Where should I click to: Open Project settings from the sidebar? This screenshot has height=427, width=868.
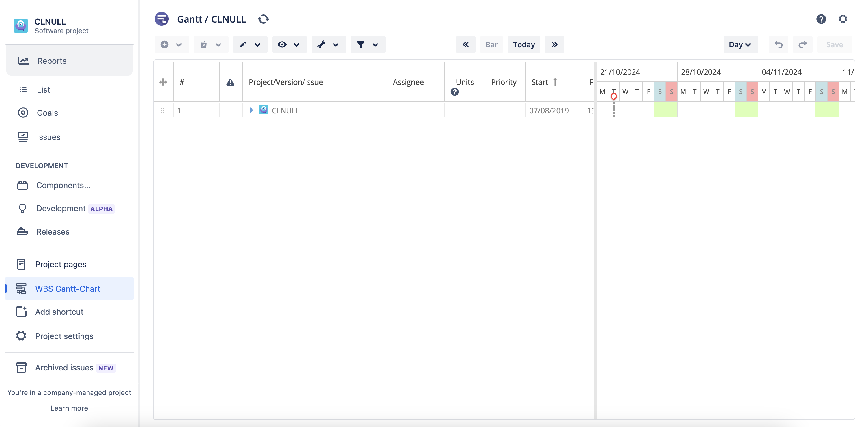(64, 336)
